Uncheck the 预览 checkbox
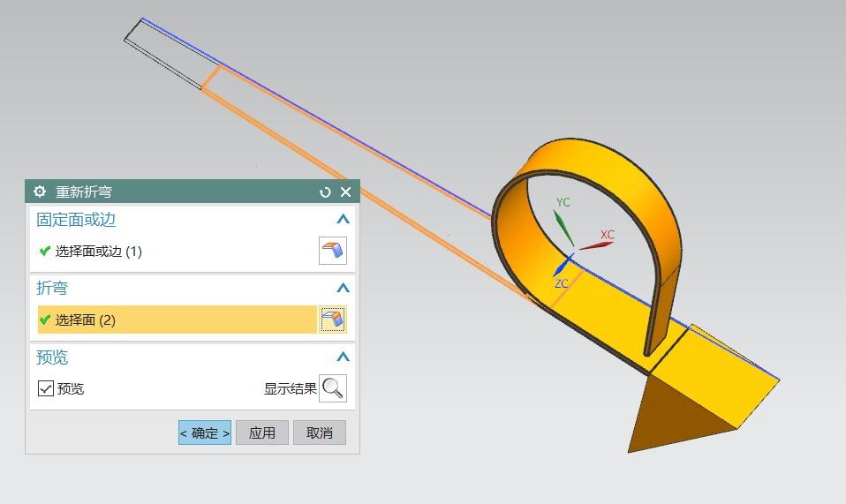 [46, 388]
